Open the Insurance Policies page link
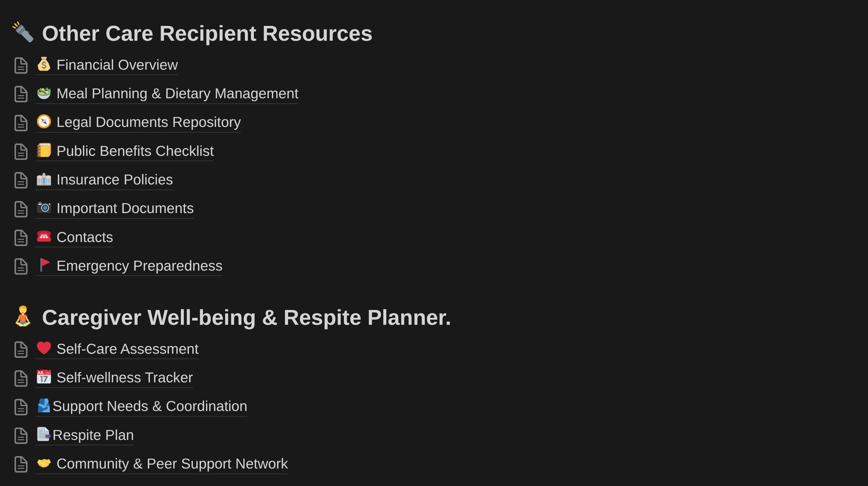The width and height of the screenshot is (868, 486). tap(115, 179)
